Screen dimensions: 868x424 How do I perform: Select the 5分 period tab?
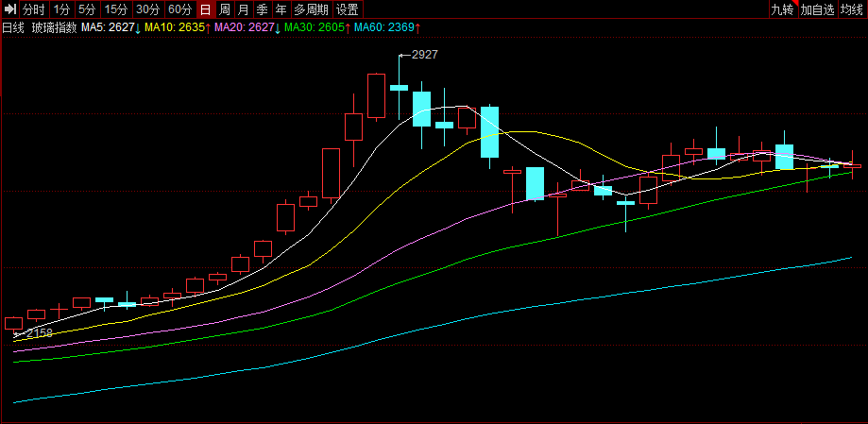tap(86, 9)
